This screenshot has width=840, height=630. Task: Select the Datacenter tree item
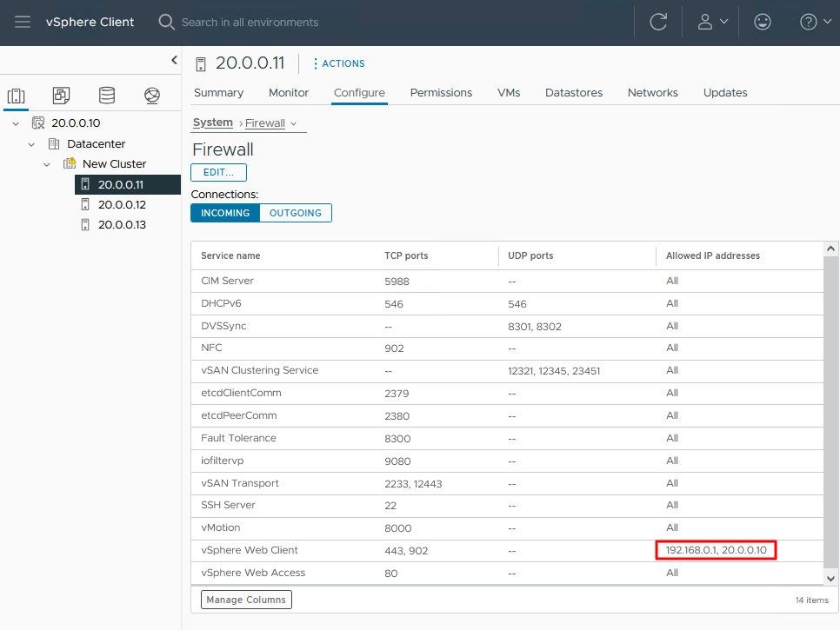(96, 144)
